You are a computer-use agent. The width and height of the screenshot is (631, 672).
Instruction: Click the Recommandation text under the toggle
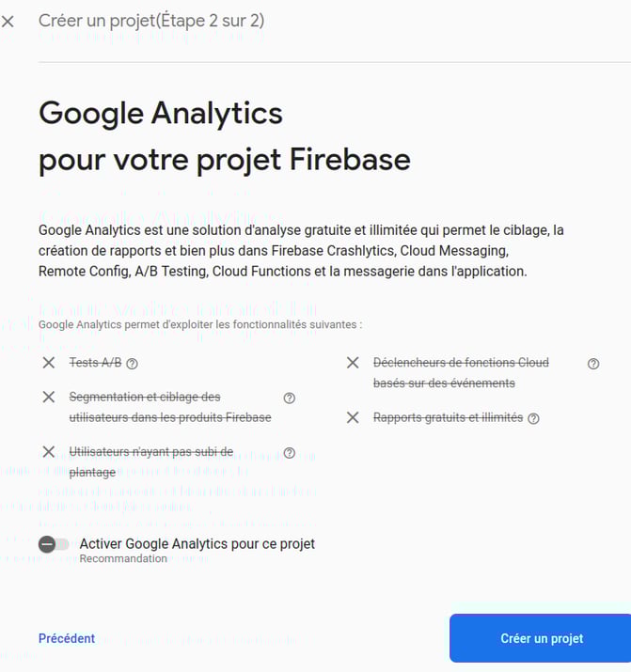[123, 559]
